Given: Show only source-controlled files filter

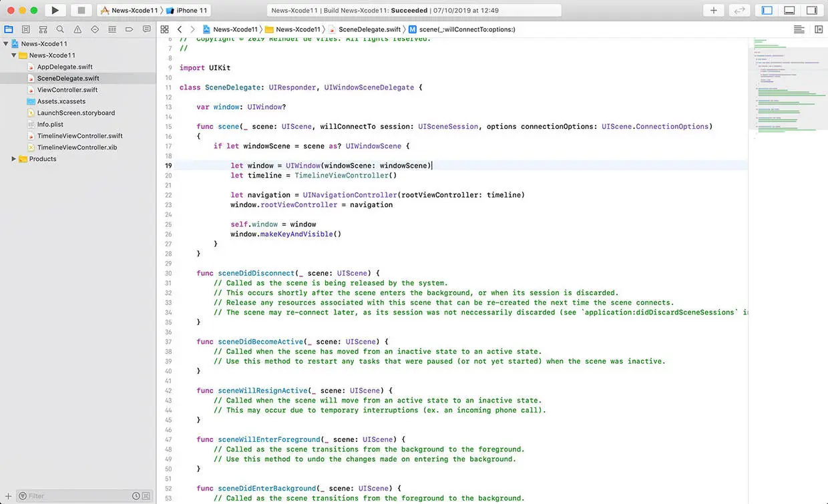Looking at the screenshot, I should [x=146, y=496].
